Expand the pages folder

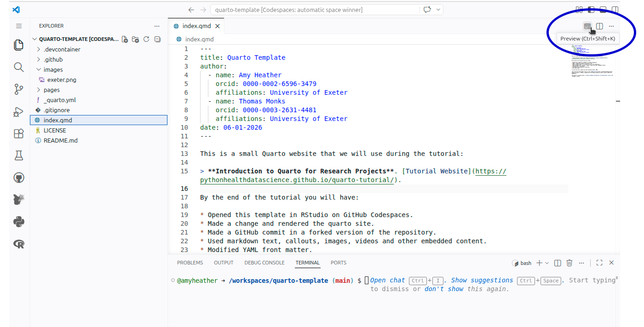pyautogui.click(x=98, y=90)
